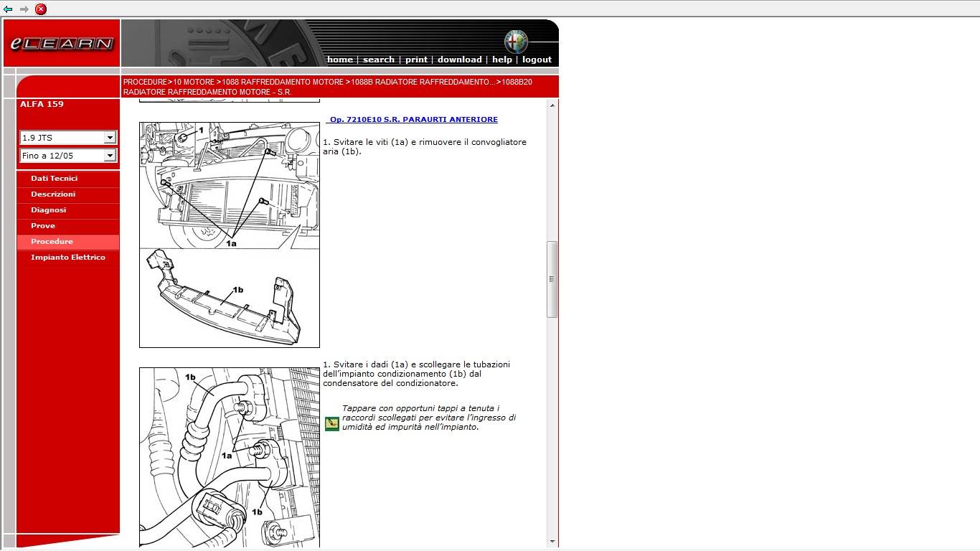This screenshot has width=980, height=551.
Task: Click the scrollbar up arrow
Action: pyautogui.click(x=552, y=106)
